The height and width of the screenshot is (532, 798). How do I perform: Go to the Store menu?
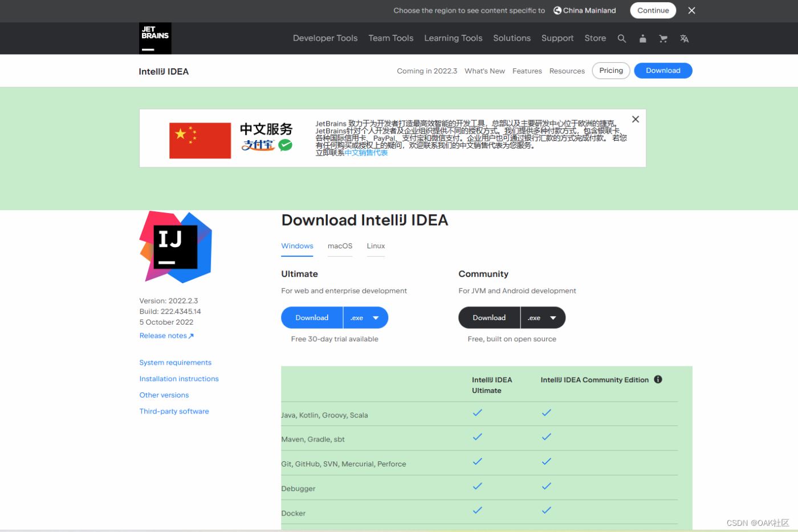click(595, 38)
